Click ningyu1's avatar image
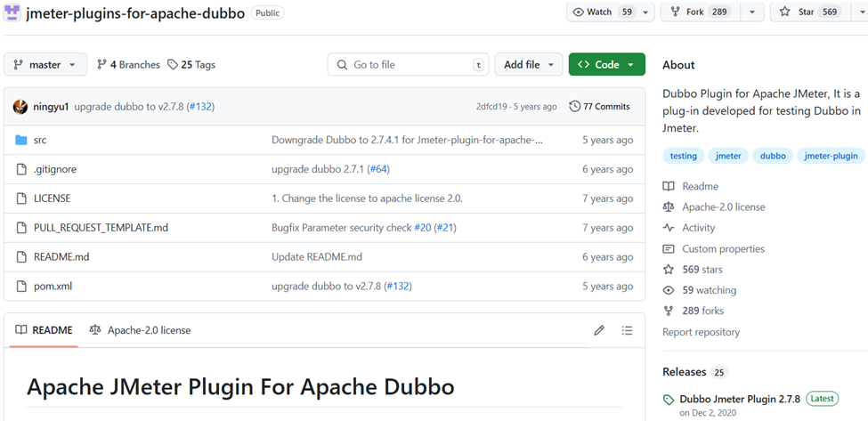The image size is (868, 421). coord(20,107)
